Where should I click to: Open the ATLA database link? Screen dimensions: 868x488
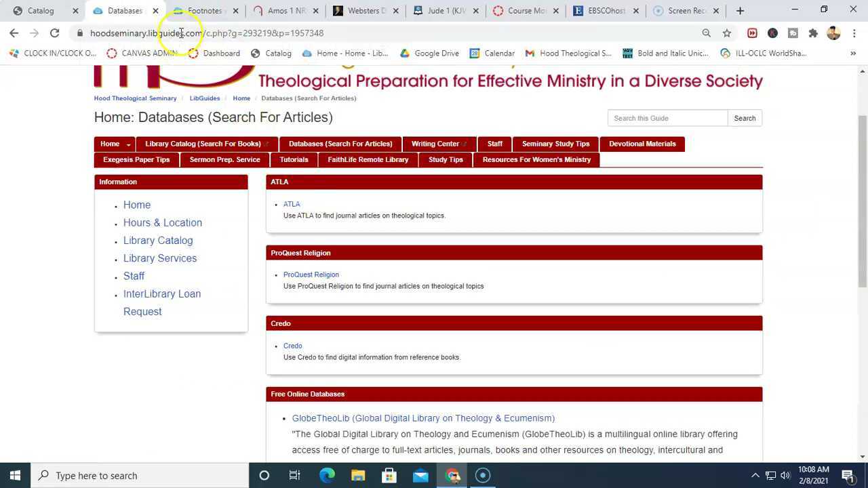coord(292,204)
